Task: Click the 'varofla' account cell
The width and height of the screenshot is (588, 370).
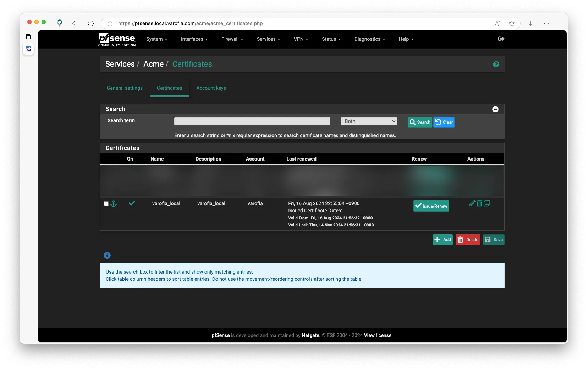Action: pyautogui.click(x=255, y=203)
